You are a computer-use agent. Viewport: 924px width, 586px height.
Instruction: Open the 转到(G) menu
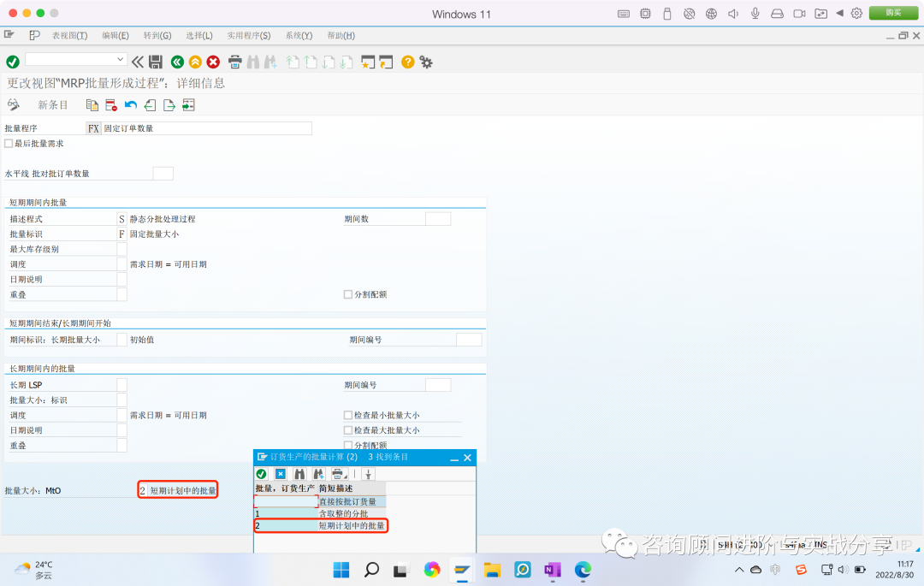[157, 35]
